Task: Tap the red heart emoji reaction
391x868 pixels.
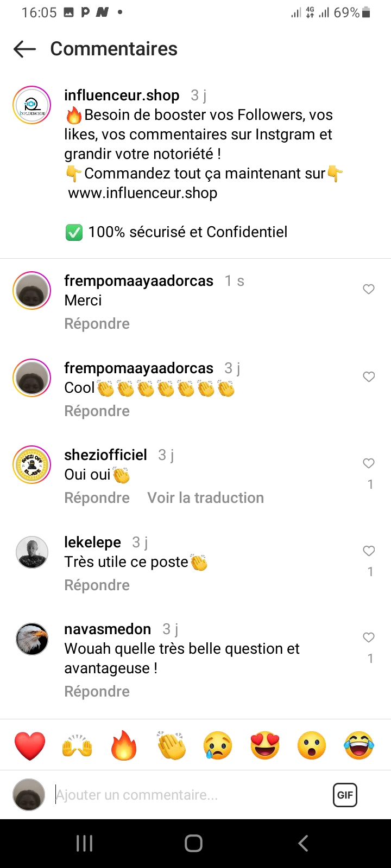Action: [30, 745]
